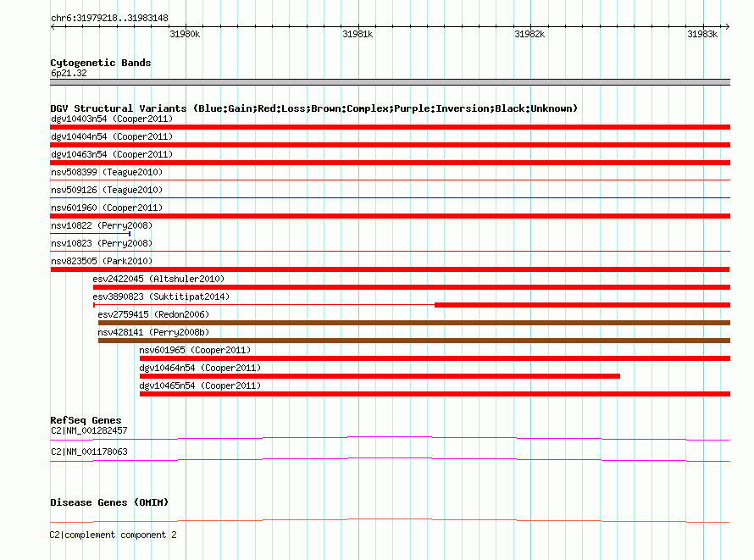Click the dgv10403n54 (Cooper2011) variant label
This screenshot has width=754, height=560.
[x=112, y=119]
